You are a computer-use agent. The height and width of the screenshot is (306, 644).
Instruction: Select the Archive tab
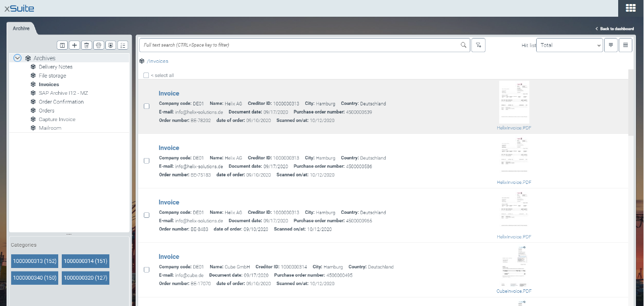21,28
